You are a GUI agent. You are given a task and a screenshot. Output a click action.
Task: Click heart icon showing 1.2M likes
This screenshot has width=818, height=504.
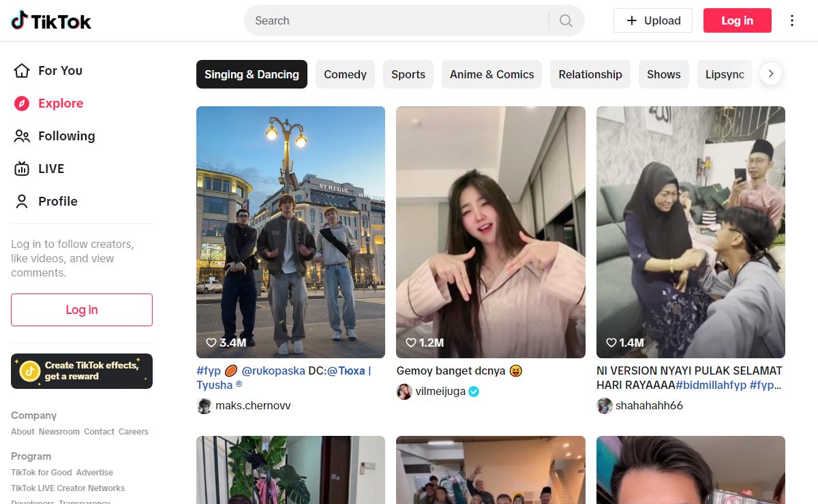[411, 343]
